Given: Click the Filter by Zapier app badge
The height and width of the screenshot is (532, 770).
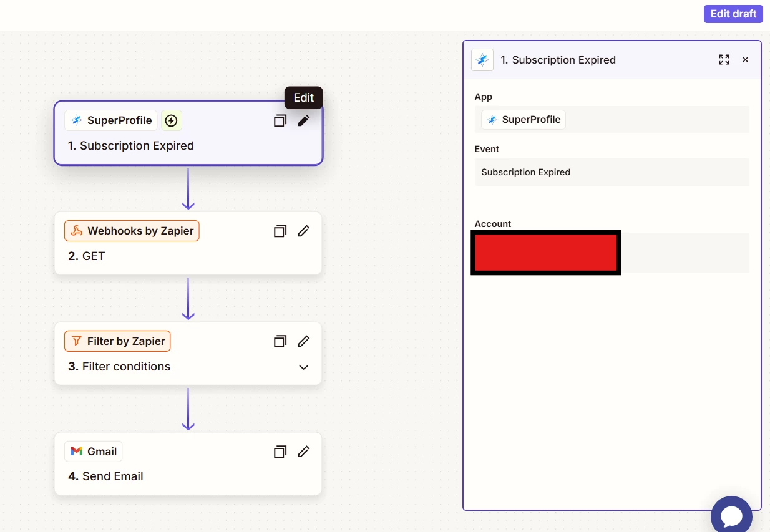Looking at the screenshot, I should [117, 341].
